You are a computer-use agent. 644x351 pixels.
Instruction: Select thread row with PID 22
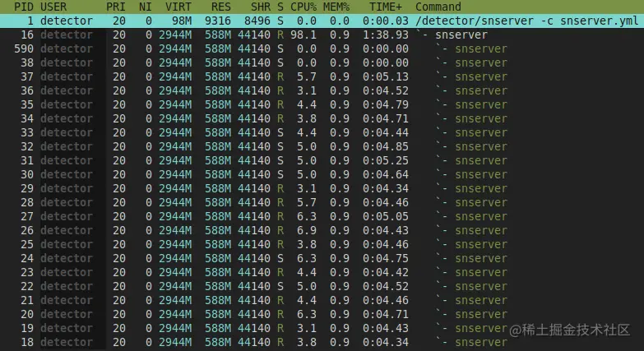(x=322, y=286)
